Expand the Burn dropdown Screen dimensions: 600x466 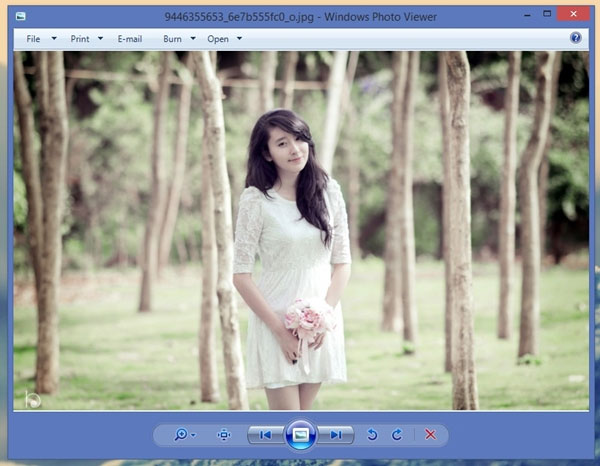point(178,39)
